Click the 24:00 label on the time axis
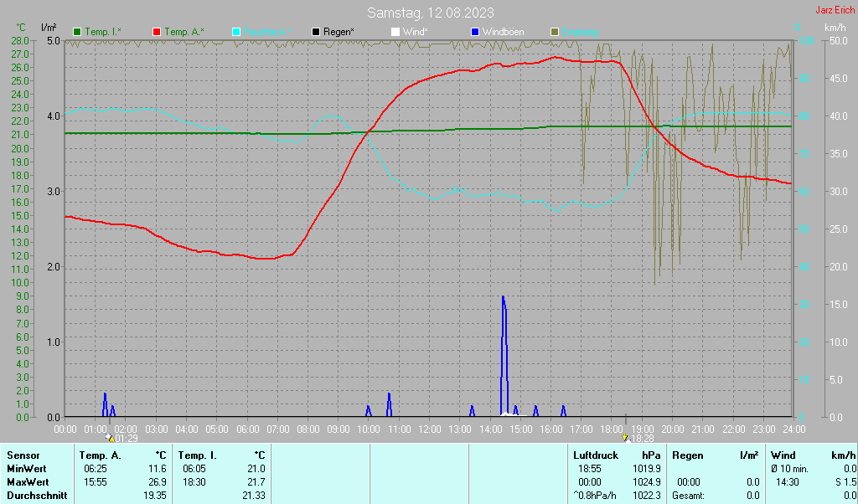858x504 pixels. click(x=794, y=429)
